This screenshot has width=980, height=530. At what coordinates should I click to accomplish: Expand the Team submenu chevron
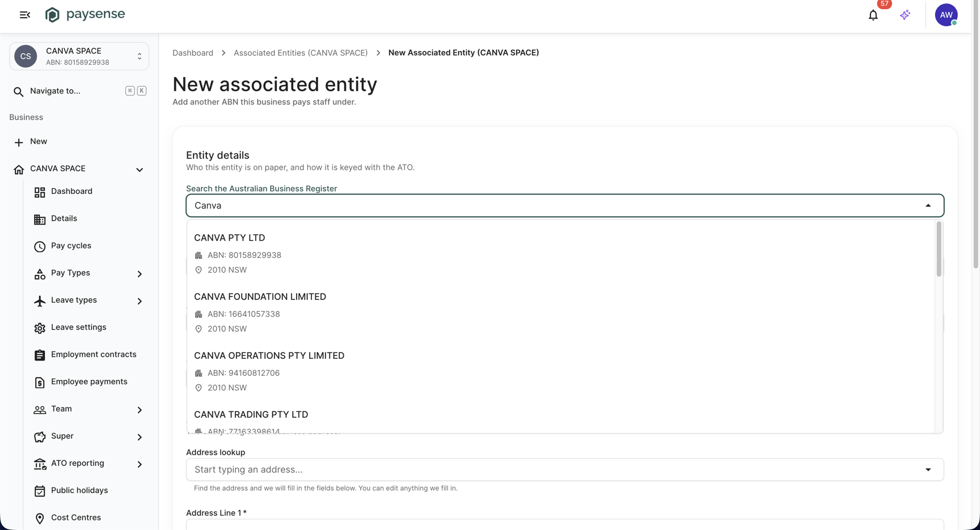(140, 410)
